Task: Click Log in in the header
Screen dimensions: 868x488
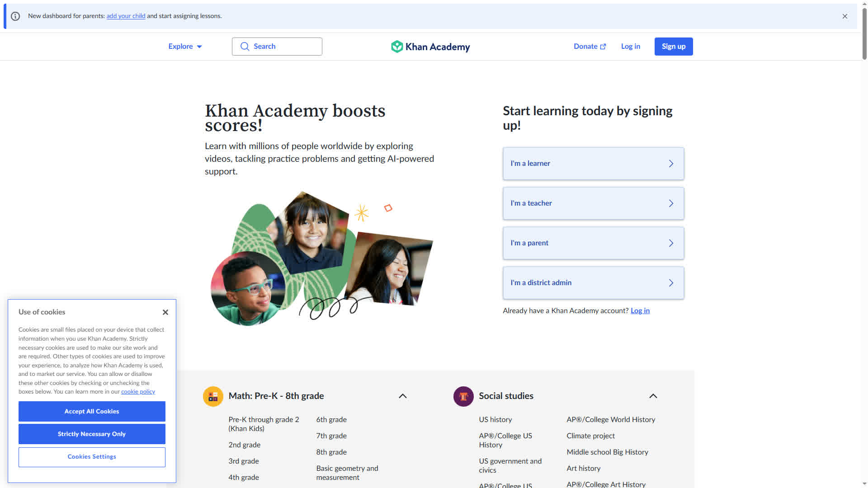Action: (x=631, y=47)
